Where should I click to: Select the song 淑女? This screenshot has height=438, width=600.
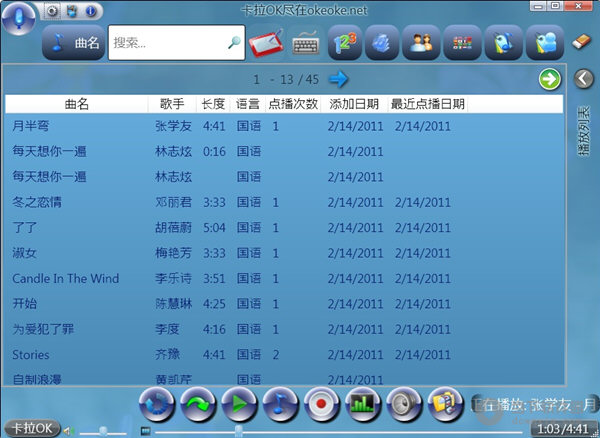point(24,253)
